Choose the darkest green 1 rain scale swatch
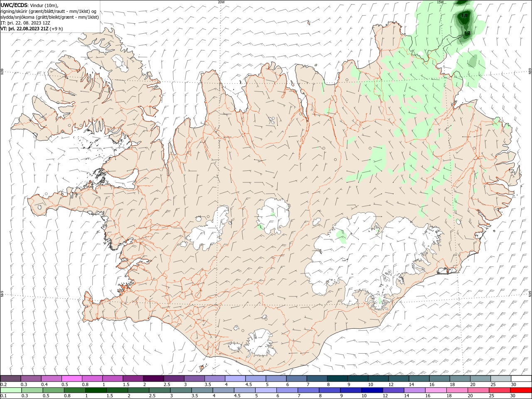This screenshot has height=399, width=532. [x=96, y=390]
